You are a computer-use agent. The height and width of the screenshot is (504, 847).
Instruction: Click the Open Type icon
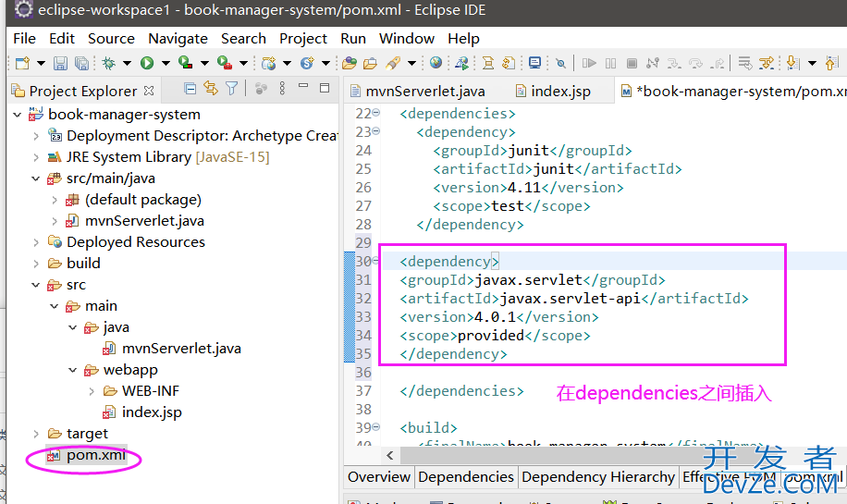point(350,63)
